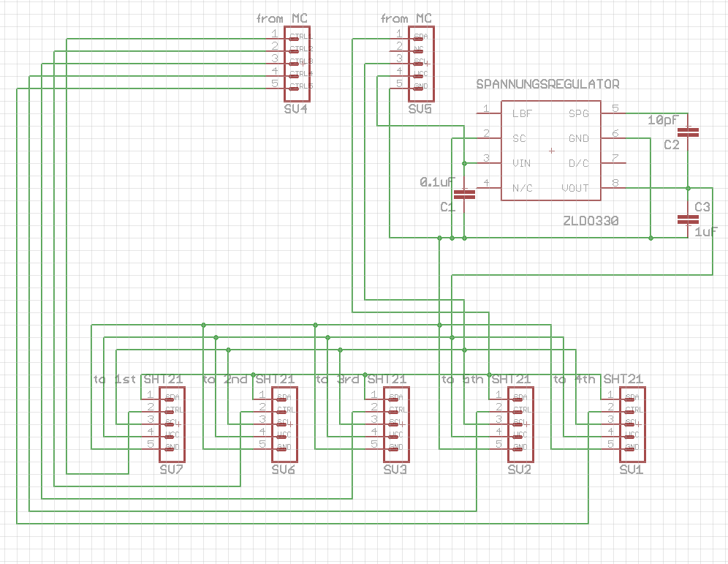Image resolution: width=728 pixels, height=564 pixels.
Task: Select capacitor C1 symbol
Action: (464, 194)
